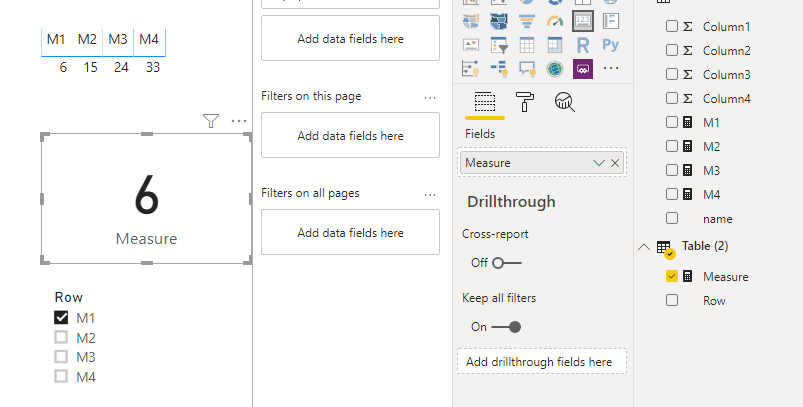
Task: Check the M4 measure field checkbox
Action: (672, 194)
